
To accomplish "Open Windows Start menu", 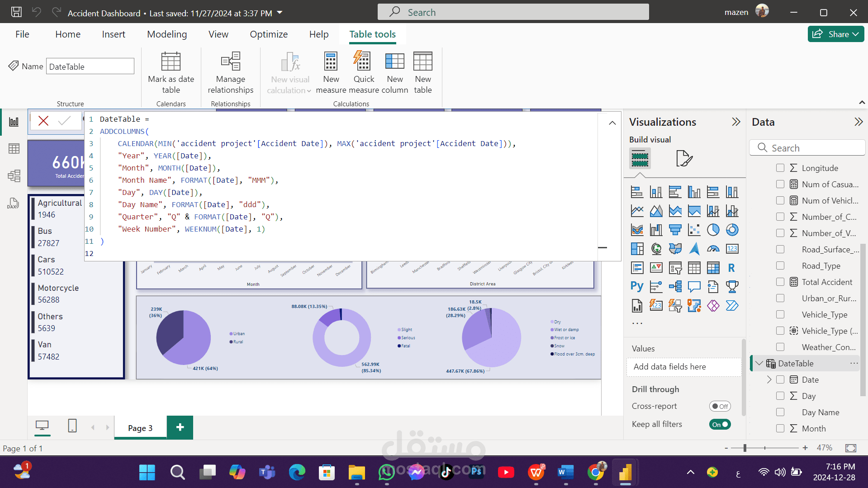I will pyautogui.click(x=147, y=473).
